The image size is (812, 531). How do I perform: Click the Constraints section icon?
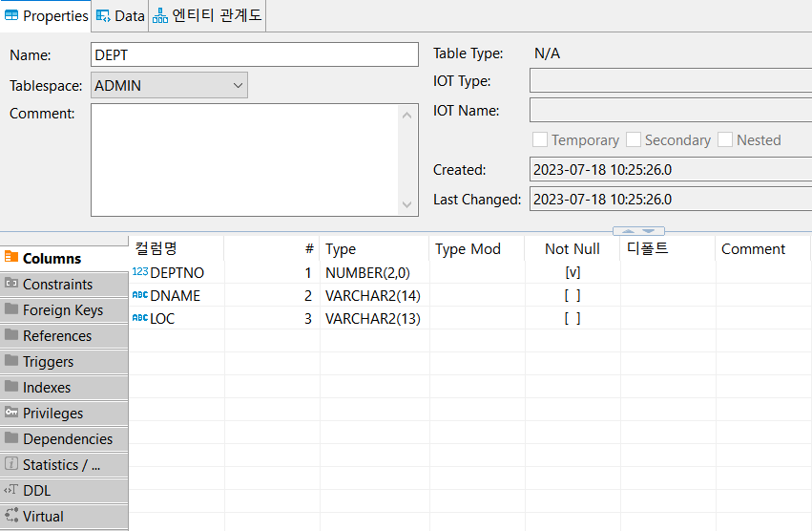(10, 283)
